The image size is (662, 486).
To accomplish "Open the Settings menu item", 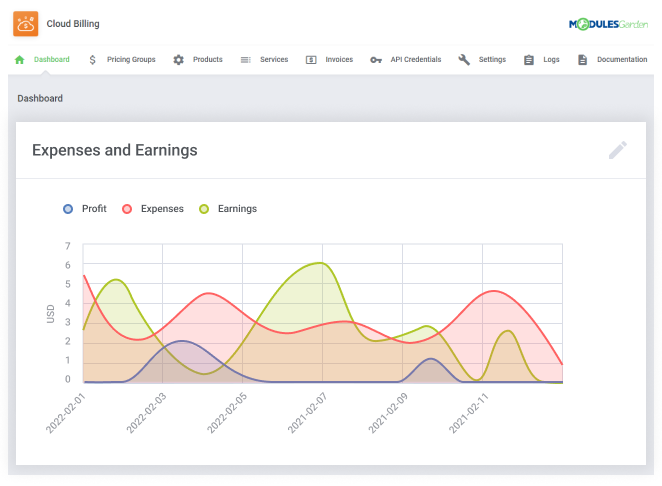I will click(x=492, y=60).
